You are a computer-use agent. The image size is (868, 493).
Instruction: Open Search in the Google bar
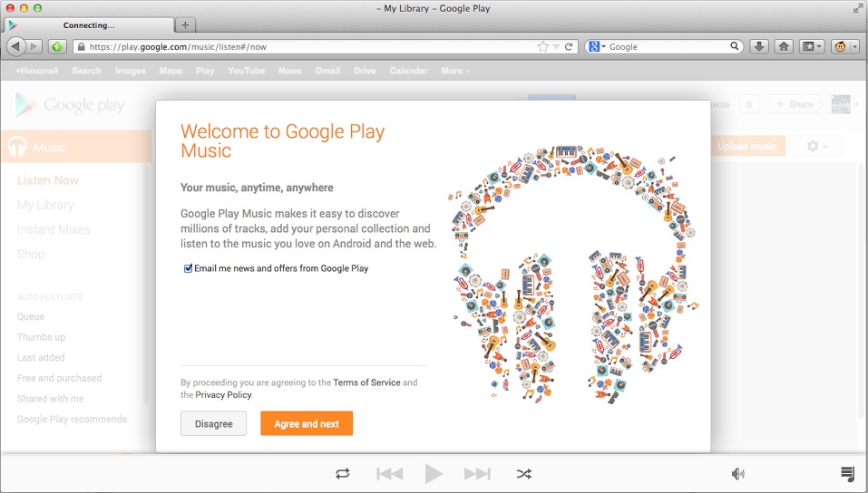coord(86,71)
